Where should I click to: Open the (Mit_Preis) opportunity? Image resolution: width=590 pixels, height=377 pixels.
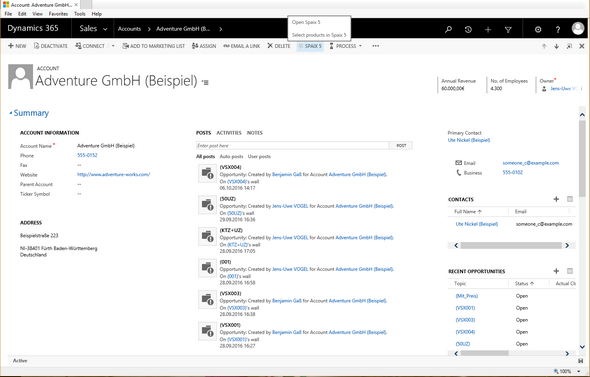coord(467,296)
